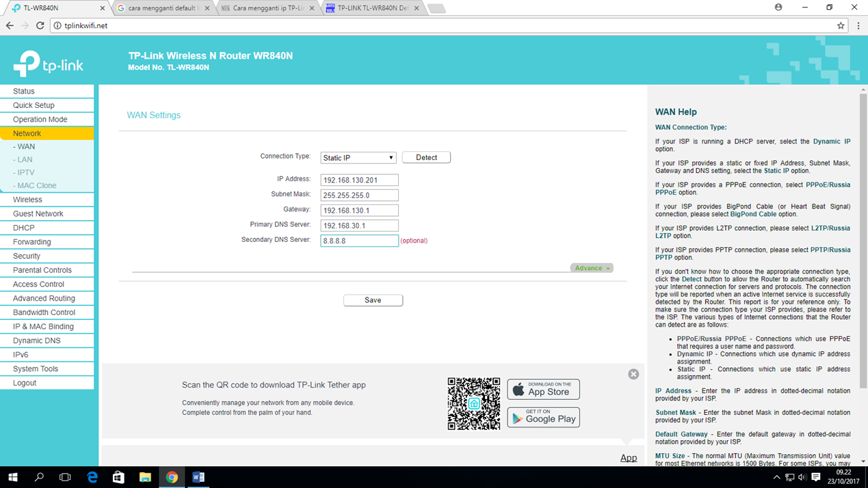The image size is (868, 488).
Task: Switch to 'cara mengganti default' Google tab
Action: pos(163,8)
